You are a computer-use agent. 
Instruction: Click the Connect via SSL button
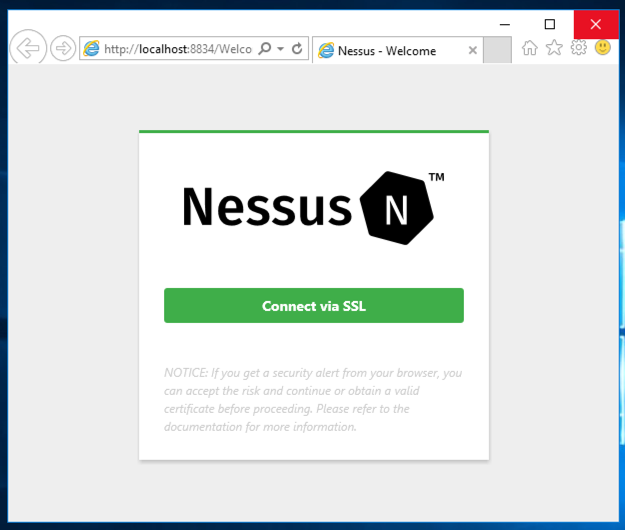pyautogui.click(x=314, y=305)
